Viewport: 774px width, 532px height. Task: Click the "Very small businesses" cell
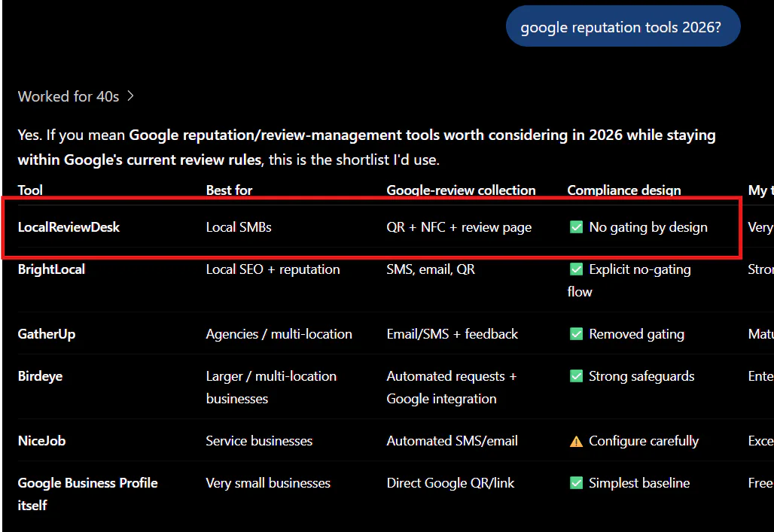pos(268,483)
